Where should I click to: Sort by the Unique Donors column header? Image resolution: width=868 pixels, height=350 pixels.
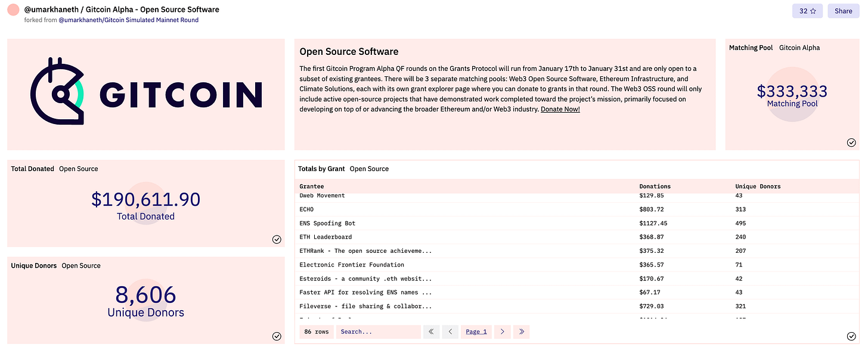[758, 186]
